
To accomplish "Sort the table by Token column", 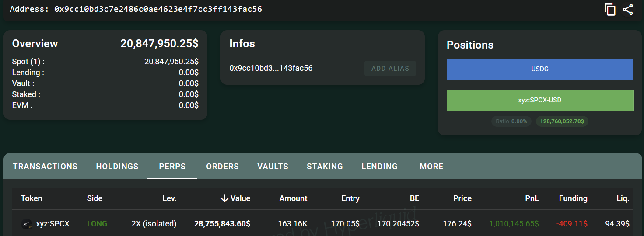I will 31,198.
